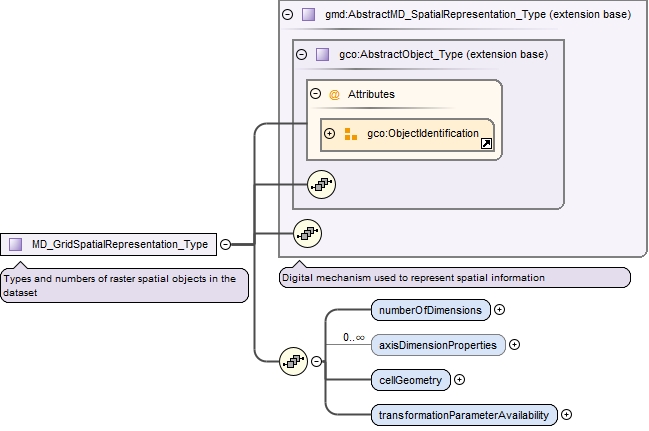Collapse the gmd:AbstractMD_SpatialRepresentation_Type box
The height and width of the screenshot is (431, 649).
[288, 15]
